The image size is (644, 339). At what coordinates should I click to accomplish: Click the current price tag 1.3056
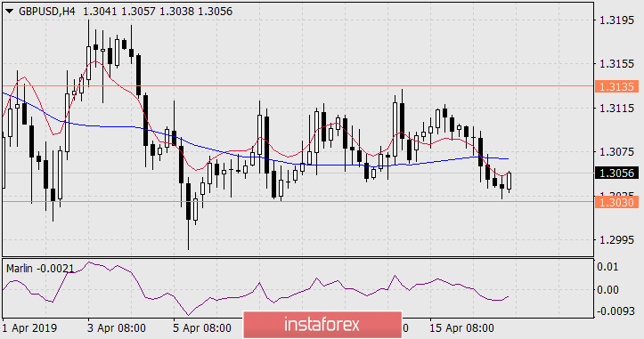[617, 174]
